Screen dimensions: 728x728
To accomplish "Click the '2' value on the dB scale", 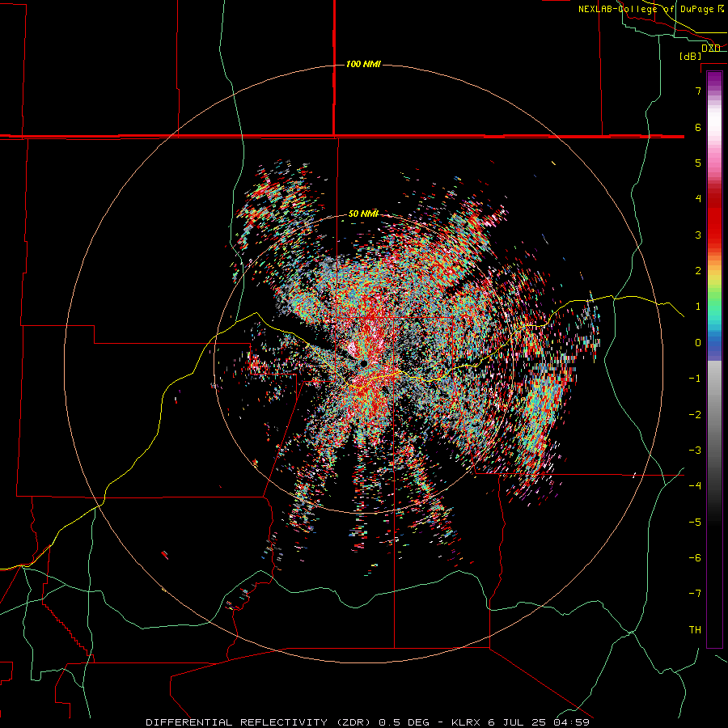I will point(698,271).
